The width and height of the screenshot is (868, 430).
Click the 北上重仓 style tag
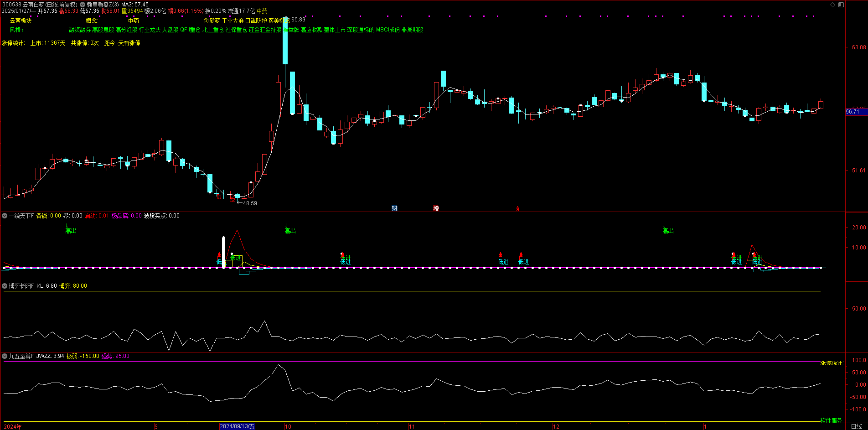[213, 30]
